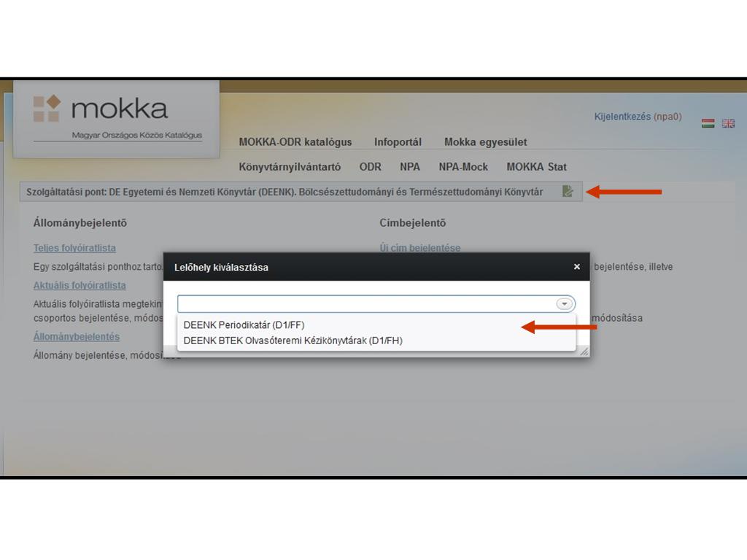Click the location selection text field
747x560 pixels.
point(365,304)
